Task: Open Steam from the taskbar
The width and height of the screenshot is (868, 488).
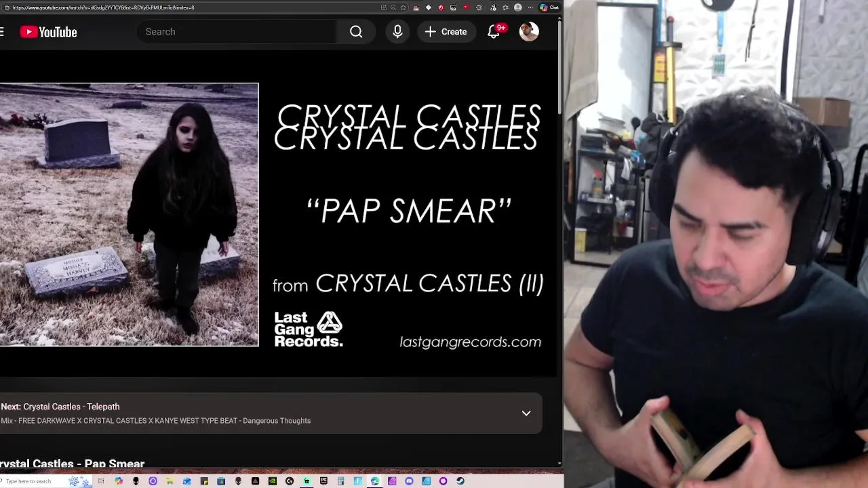Action: pos(460,481)
